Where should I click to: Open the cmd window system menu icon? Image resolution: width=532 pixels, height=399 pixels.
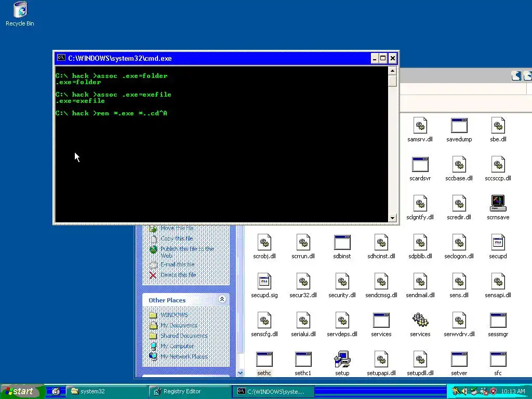click(61, 58)
